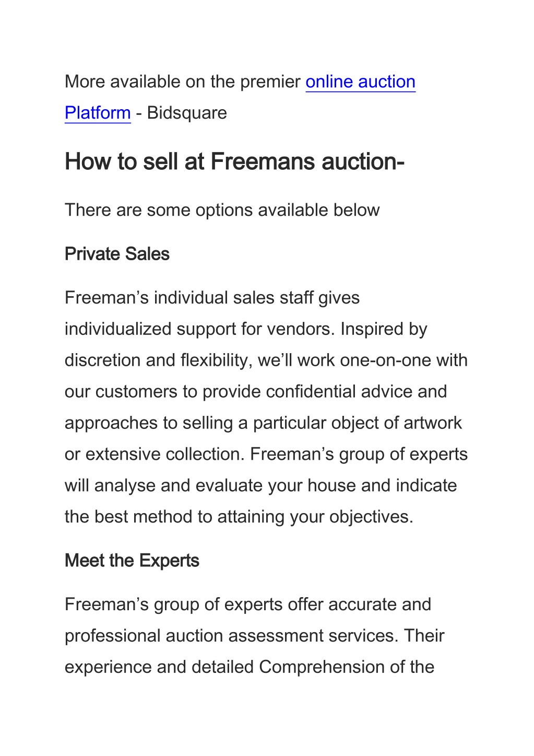
Task: Open the 'online auction' hyperlink
Action: point(360,82)
